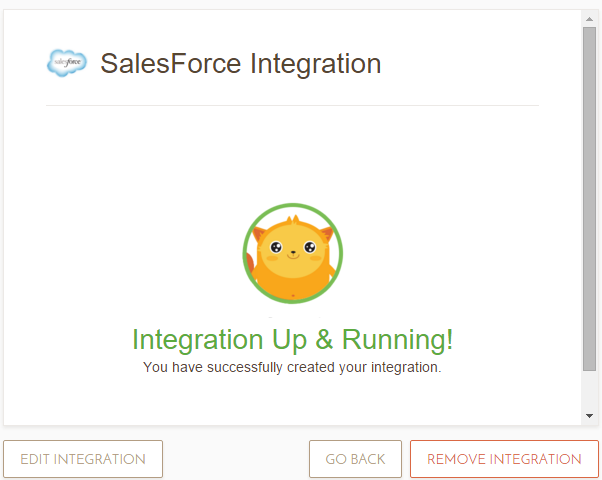Viewport: 602px width, 480px height.
Task: Click the mascot's left eye
Action: click(x=275, y=247)
